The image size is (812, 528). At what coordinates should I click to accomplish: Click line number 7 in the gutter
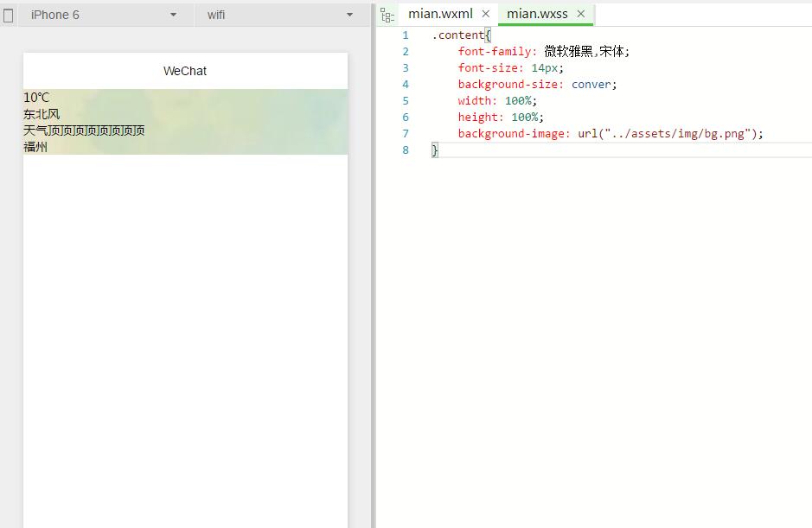405,134
